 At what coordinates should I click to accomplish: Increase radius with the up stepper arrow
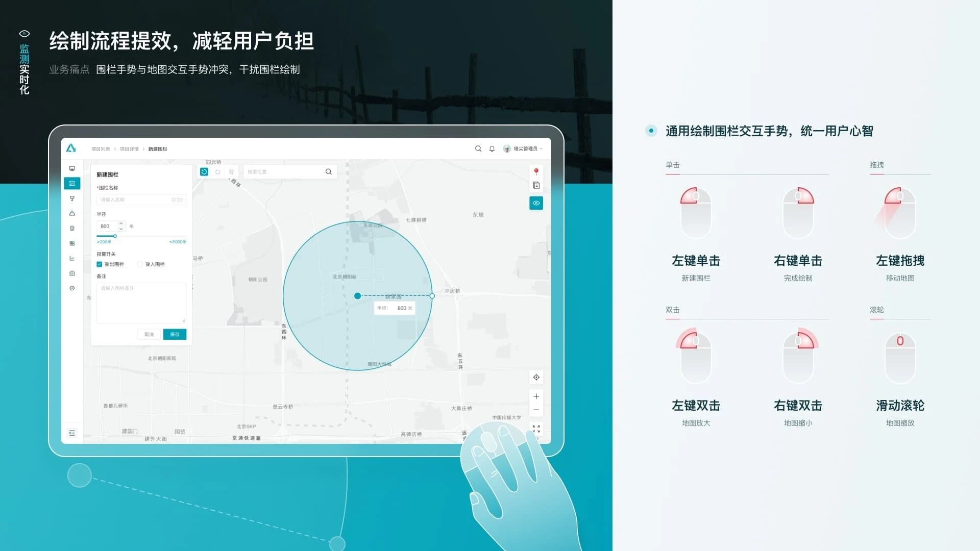[121, 223]
